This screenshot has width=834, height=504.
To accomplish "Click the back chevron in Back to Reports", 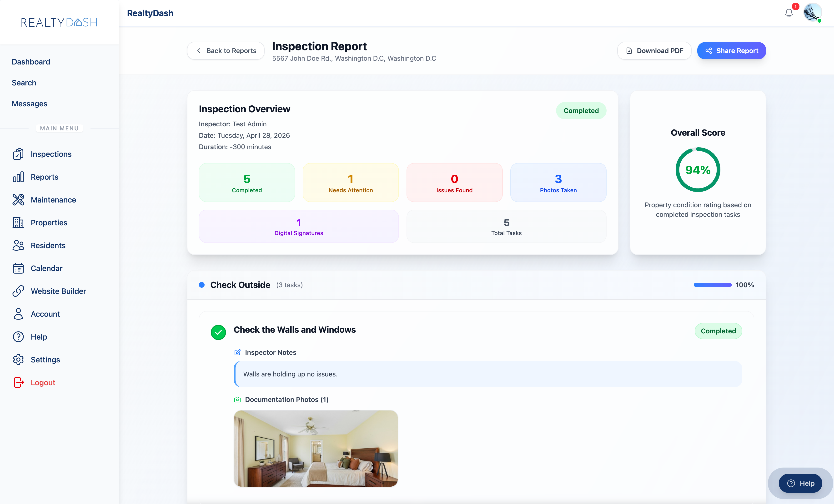I will (x=199, y=51).
